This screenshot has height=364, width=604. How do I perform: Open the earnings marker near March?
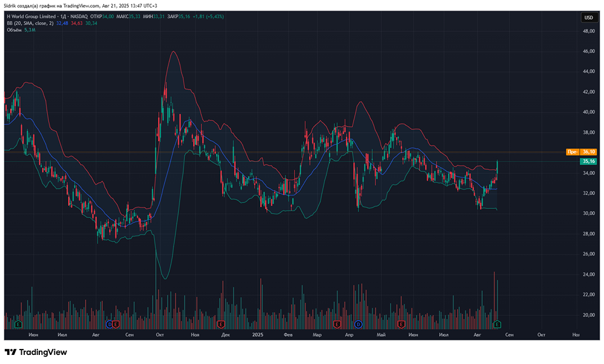coord(336,324)
